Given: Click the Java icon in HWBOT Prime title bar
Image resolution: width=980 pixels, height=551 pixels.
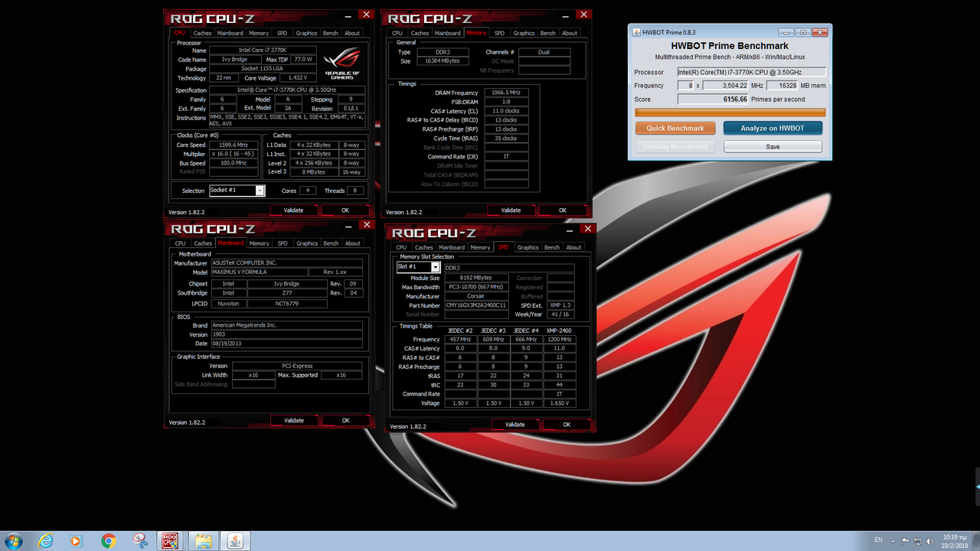Looking at the screenshot, I should point(635,31).
